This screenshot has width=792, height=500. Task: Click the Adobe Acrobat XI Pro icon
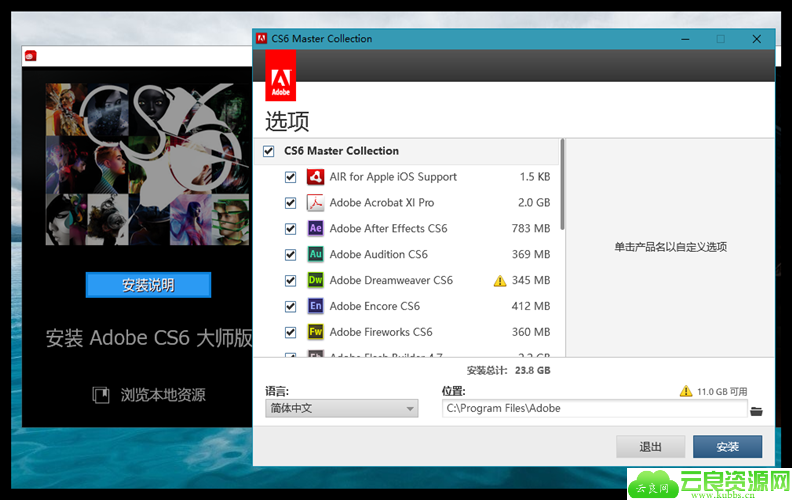316,203
